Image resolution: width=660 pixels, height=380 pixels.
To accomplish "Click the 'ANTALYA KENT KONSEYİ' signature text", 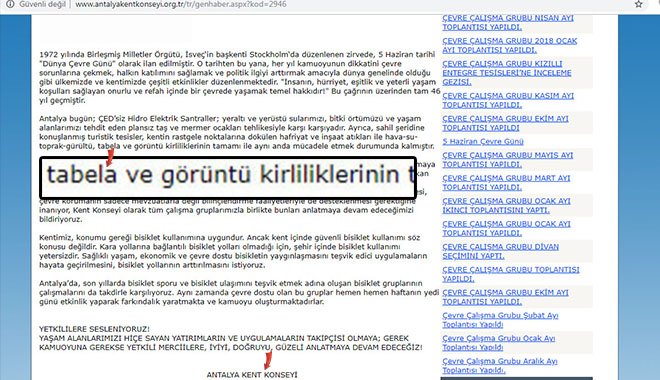I will click(x=252, y=375).
